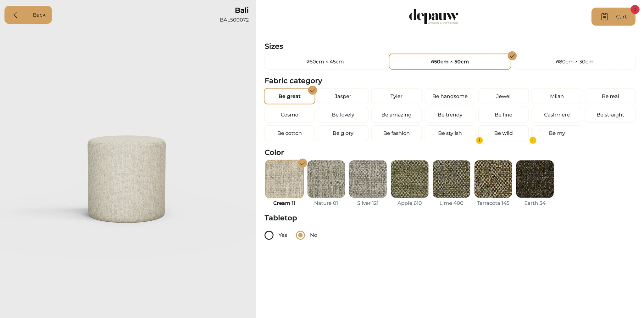Switch to the Cashmere fabric category
Screen dimensions: 644x318
(557, 115)
